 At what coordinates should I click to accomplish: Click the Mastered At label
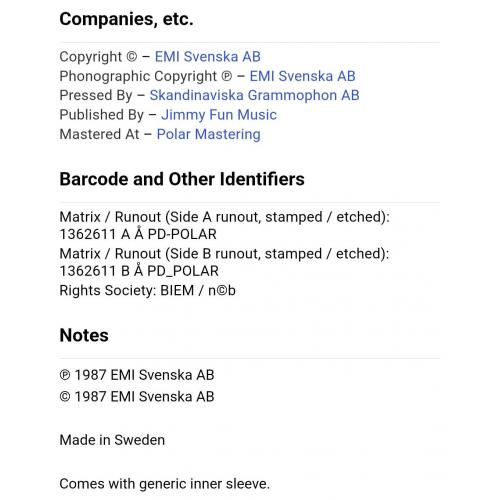click(x=99, y=134)
